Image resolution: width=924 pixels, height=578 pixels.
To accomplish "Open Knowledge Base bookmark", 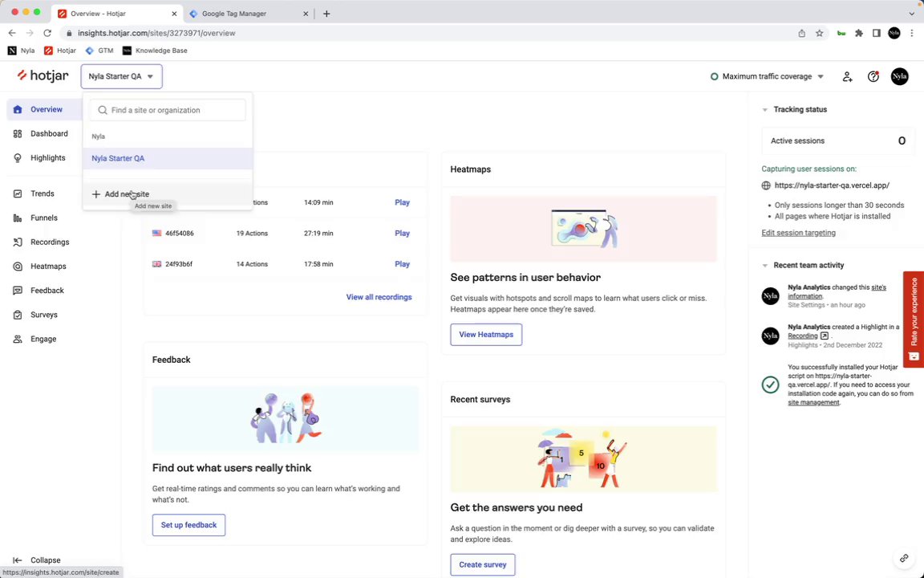I will coord(154,51).
